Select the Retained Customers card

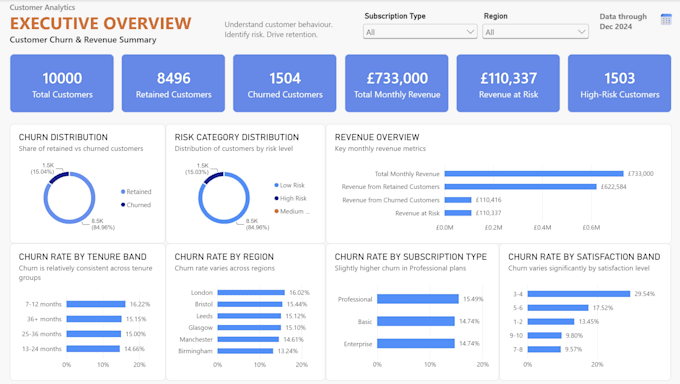[x=173, y=83]
